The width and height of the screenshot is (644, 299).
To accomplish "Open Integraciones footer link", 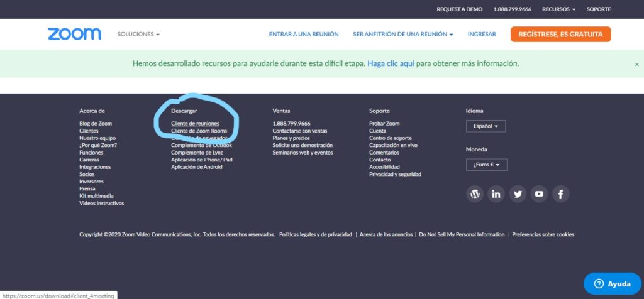I will coord(95,167).
